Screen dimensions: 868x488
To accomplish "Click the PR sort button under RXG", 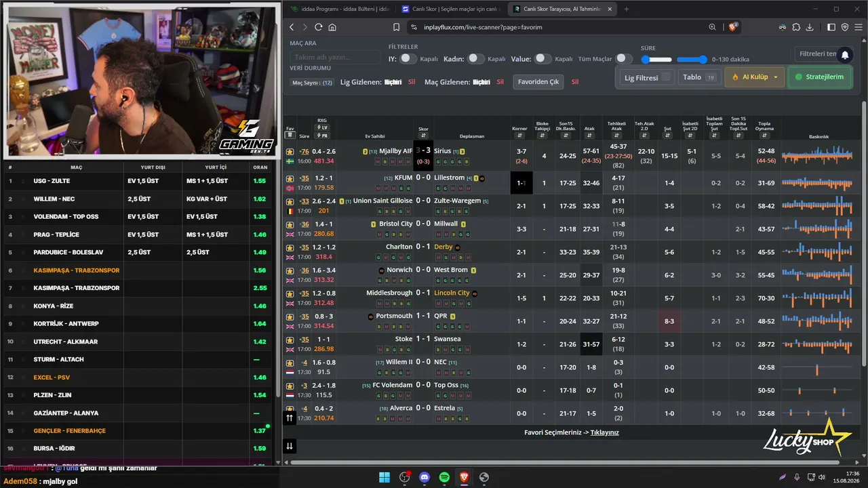I will click(x=322, y=136).
